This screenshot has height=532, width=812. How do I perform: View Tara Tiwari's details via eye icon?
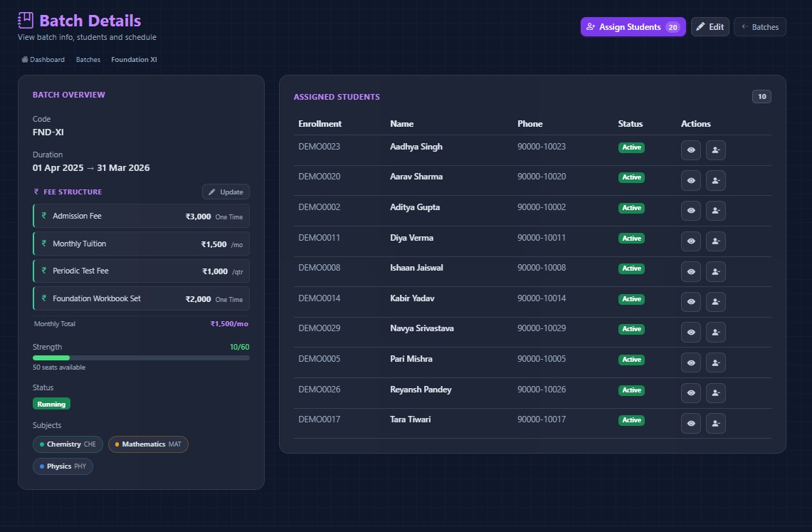tap(691, 423)
